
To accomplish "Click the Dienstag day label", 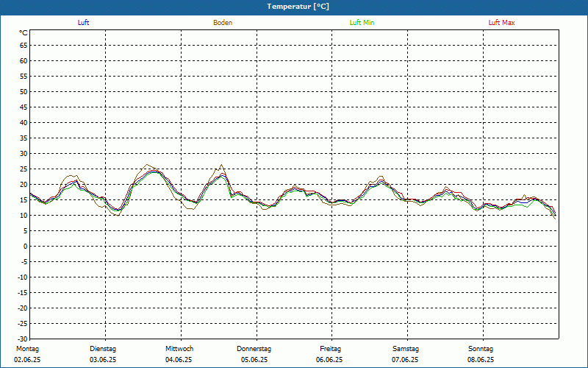I will pos(103,349).
